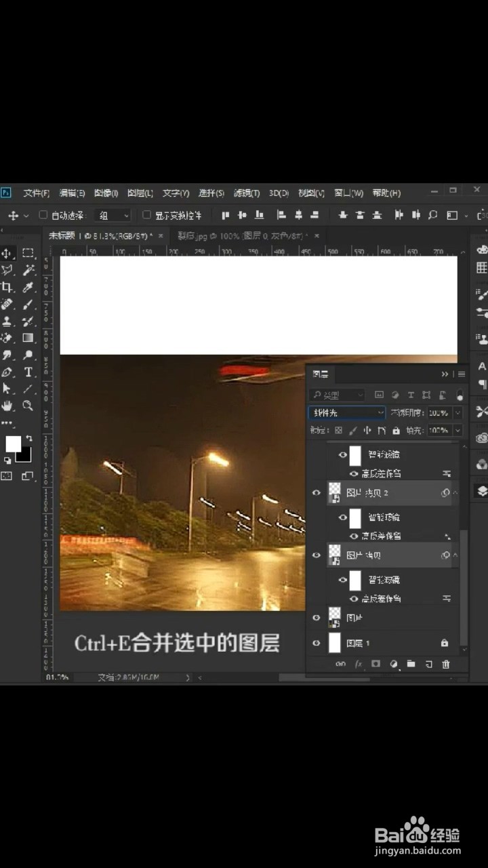This screenshot has height=868, width=488.
Task: Click the black background color swatch
Action: click(x=25, y=455)
